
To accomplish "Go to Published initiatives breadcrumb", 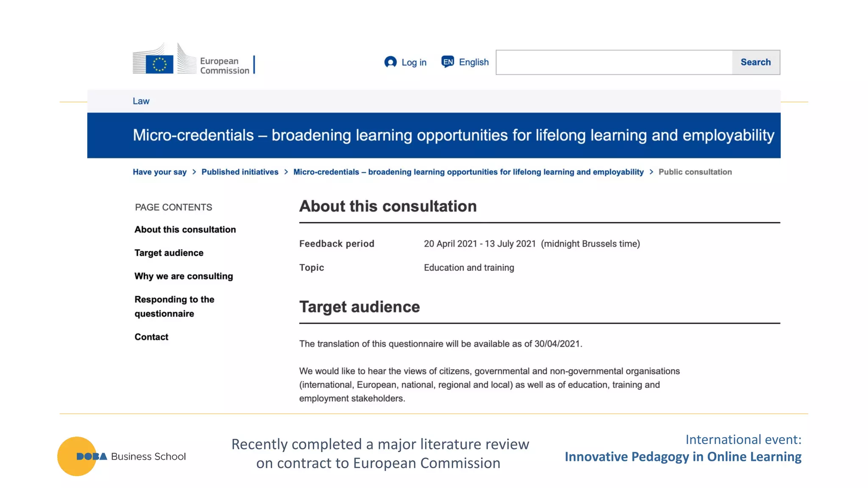I will (240, 172).
